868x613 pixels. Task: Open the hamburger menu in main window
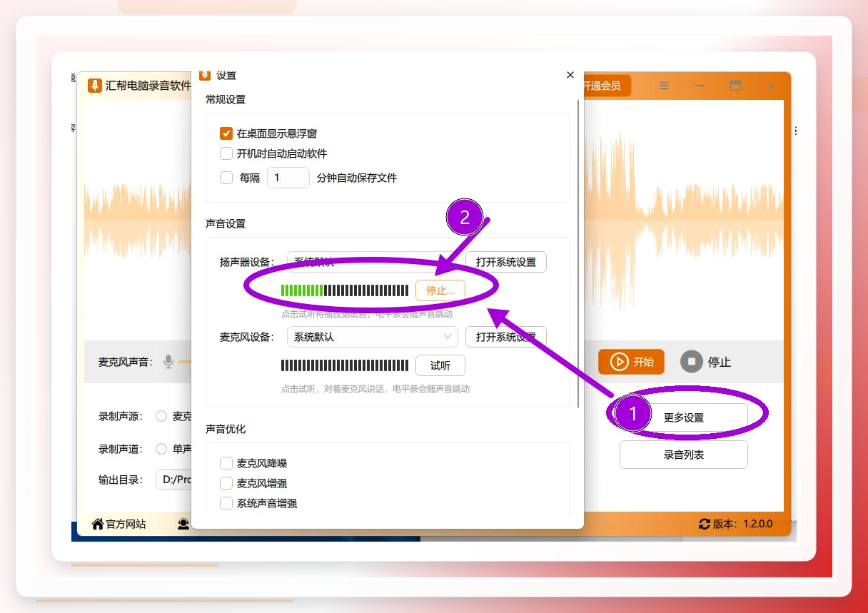coord(664,86)
